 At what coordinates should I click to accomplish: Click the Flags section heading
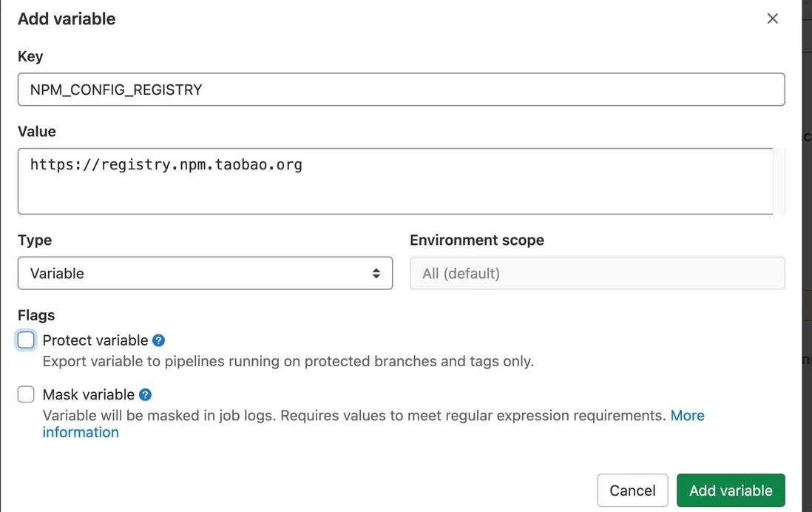(36, 315)
